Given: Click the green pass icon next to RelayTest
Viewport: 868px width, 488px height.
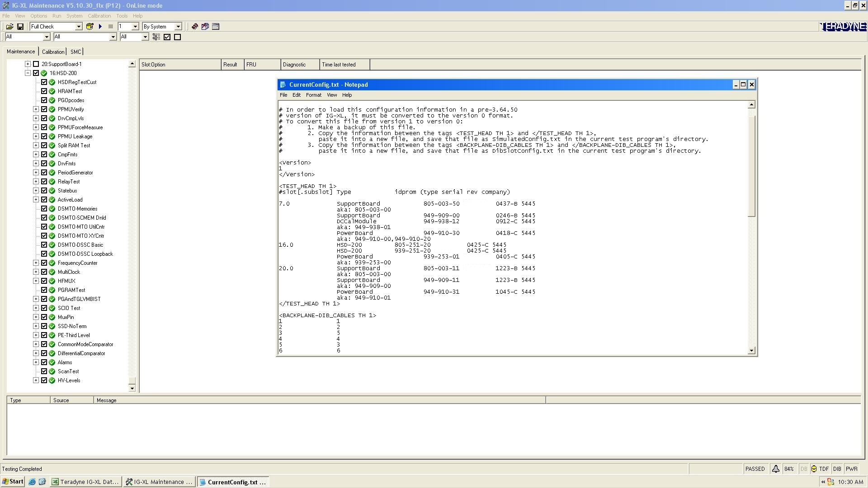Looking at the screenshot, I should [x=52, y=182].
